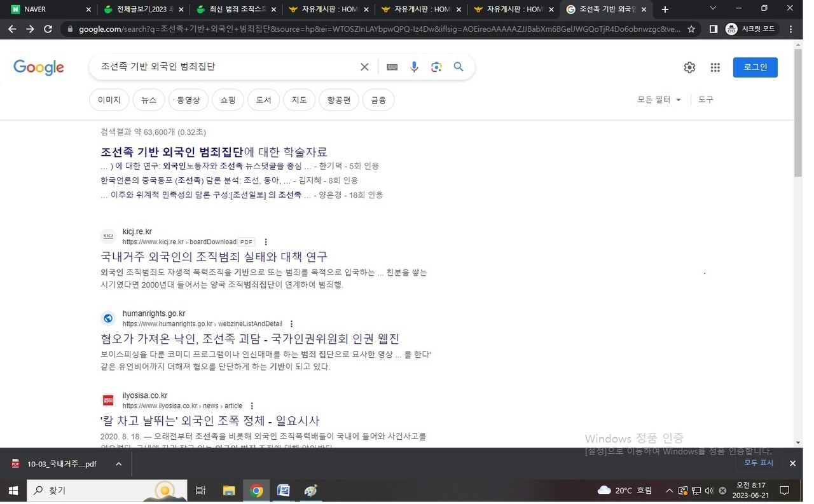Click the on-screen keyboard icon
This screenshot has height=504, width=814.
pos(392,67)
